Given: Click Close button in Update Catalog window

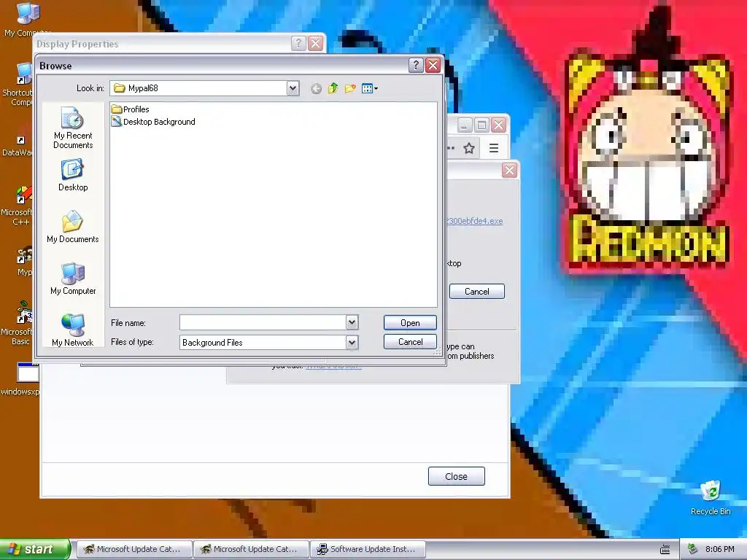Looking at the screenshot, I should [457, 476].
